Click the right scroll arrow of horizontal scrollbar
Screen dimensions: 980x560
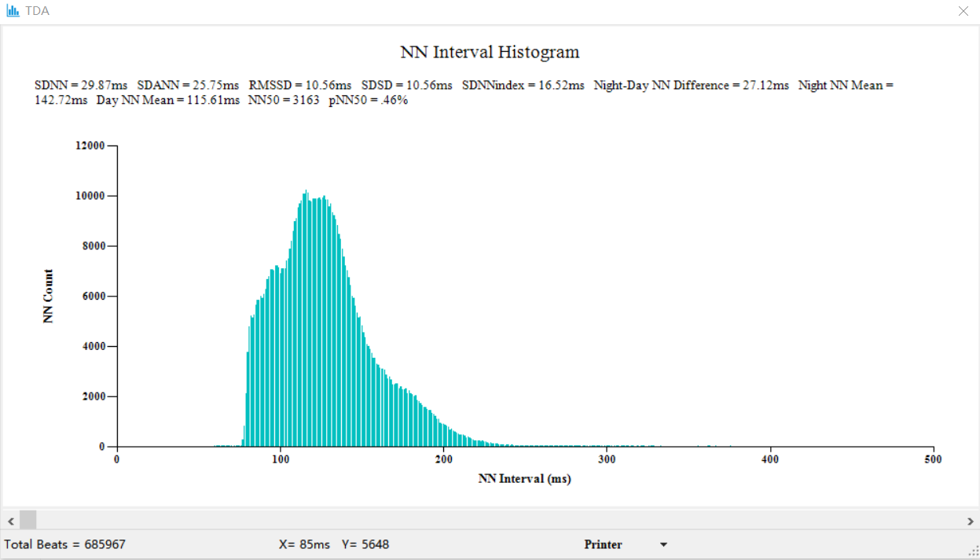point(970,520)
